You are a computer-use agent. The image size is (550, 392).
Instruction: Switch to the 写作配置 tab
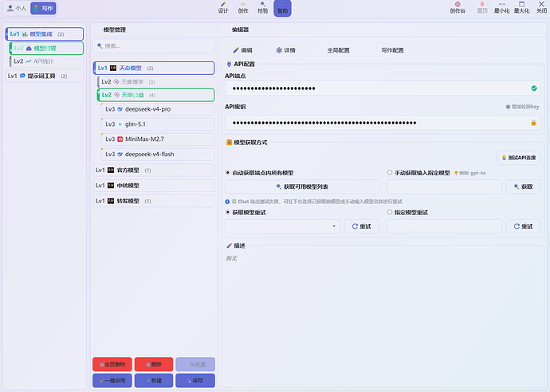click(x=392, y=50)
